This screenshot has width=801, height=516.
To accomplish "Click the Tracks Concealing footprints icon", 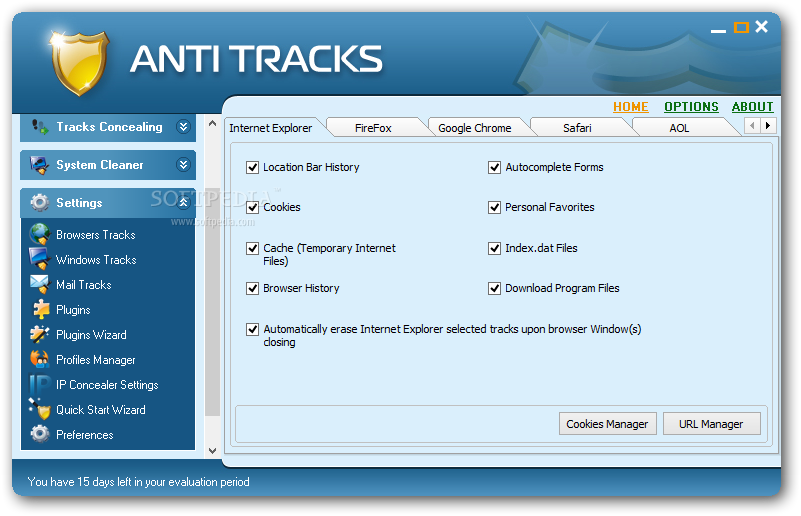I will [x=40, y=126].
